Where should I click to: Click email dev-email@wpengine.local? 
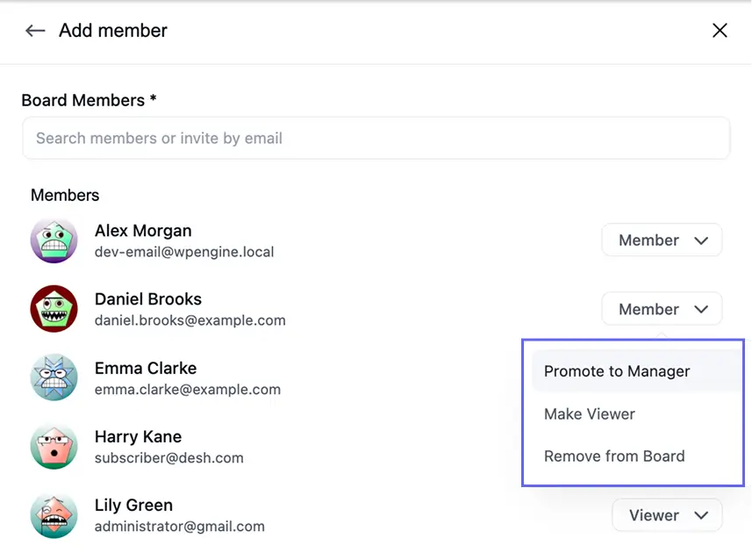click(184, 252)
